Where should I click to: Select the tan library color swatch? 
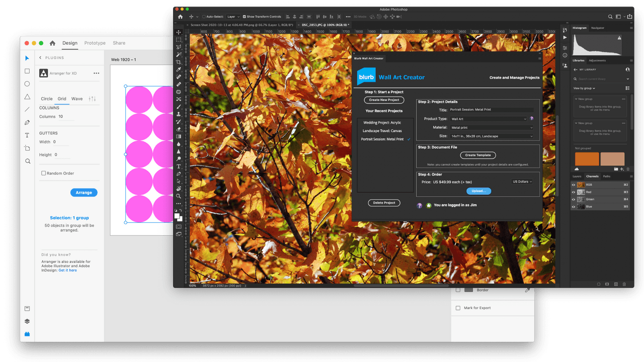pyautogui.click(x=612, y=159)
